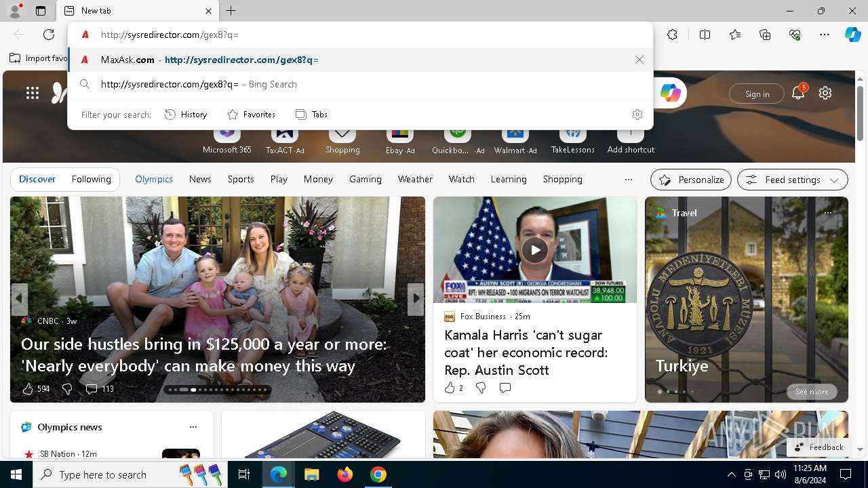Image resolution: width=868 pixels, height=488 pixels.
Task: Open notifications bell icon
Action: pyautogui.click(x=798, y=93)
